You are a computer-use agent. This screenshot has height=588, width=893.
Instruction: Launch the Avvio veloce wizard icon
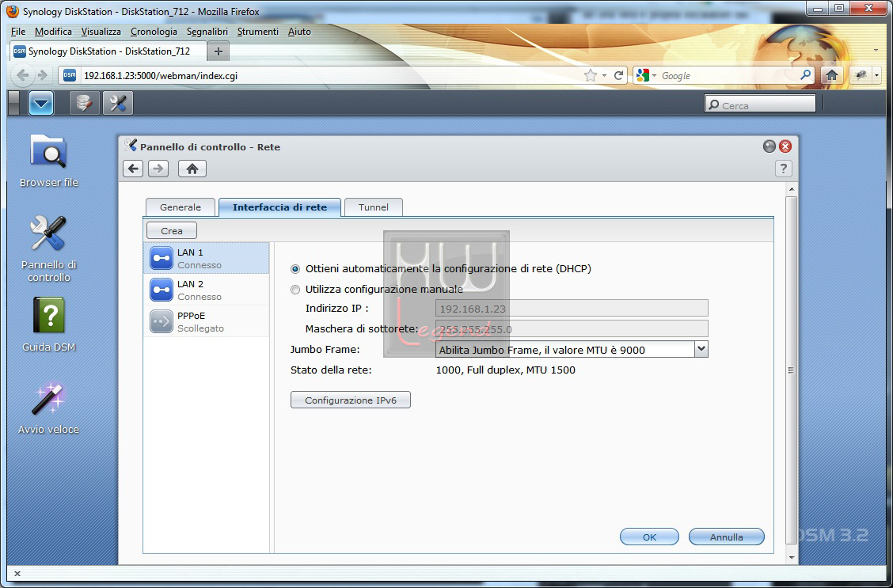(x=48, y=408)
